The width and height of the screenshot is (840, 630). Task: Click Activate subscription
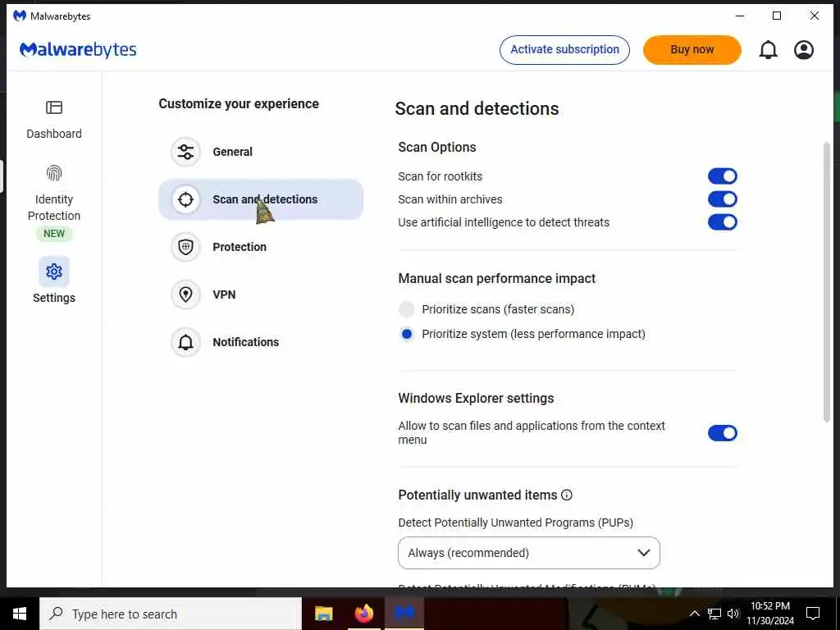coord(564,50)
